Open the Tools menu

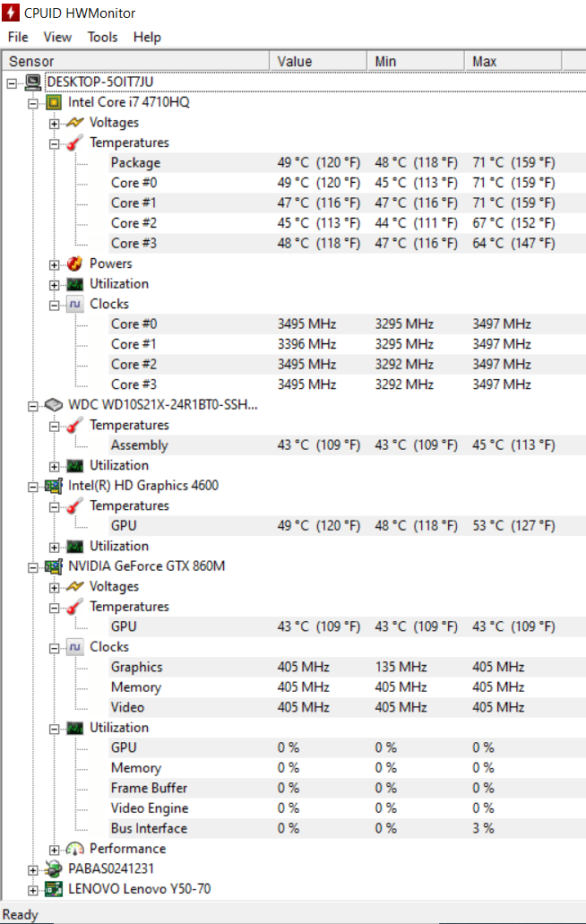point(102,37)
